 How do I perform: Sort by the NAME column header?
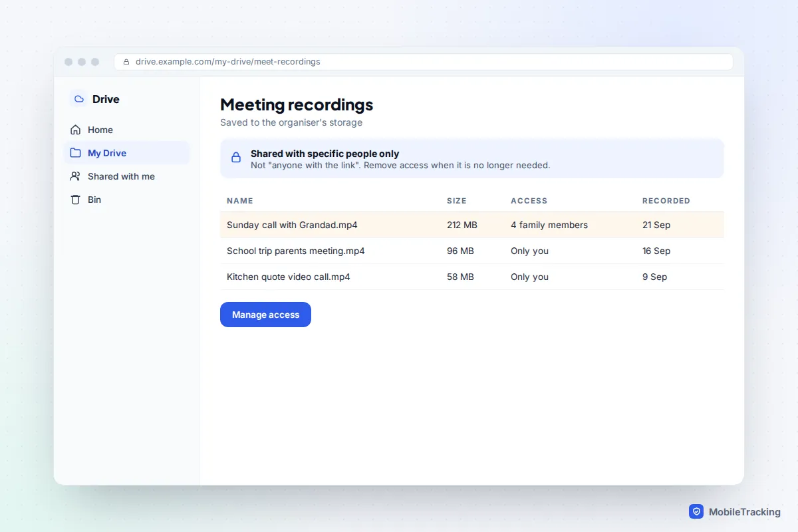click(240, 201)
